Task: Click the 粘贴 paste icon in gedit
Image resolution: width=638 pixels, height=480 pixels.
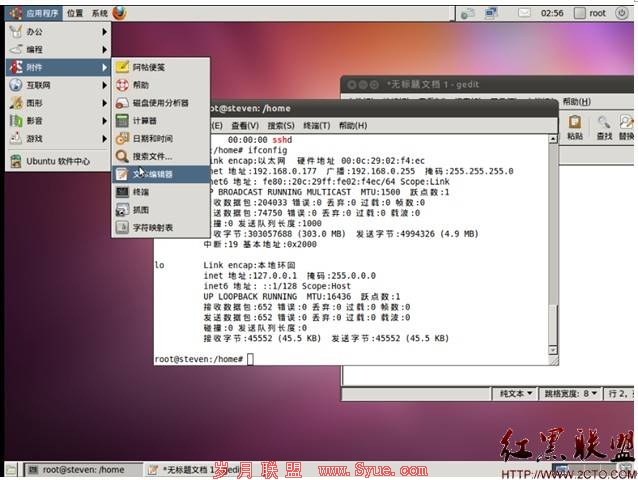Action: pos(575,127)
